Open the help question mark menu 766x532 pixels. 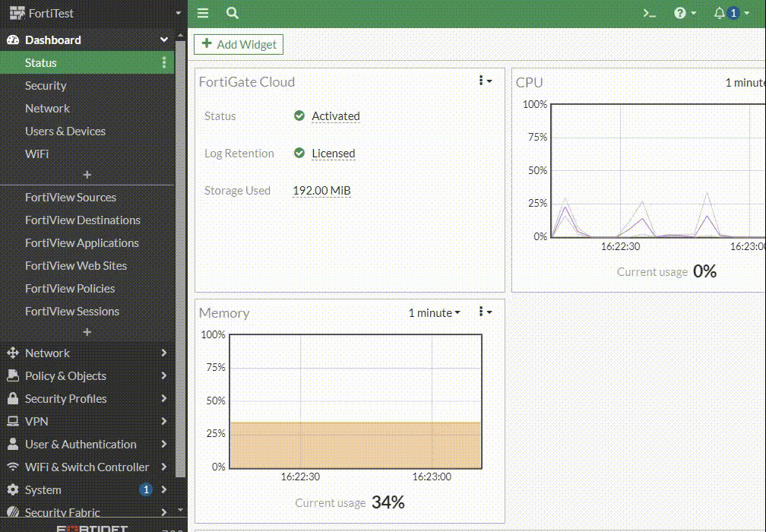(x=685, y=13)
